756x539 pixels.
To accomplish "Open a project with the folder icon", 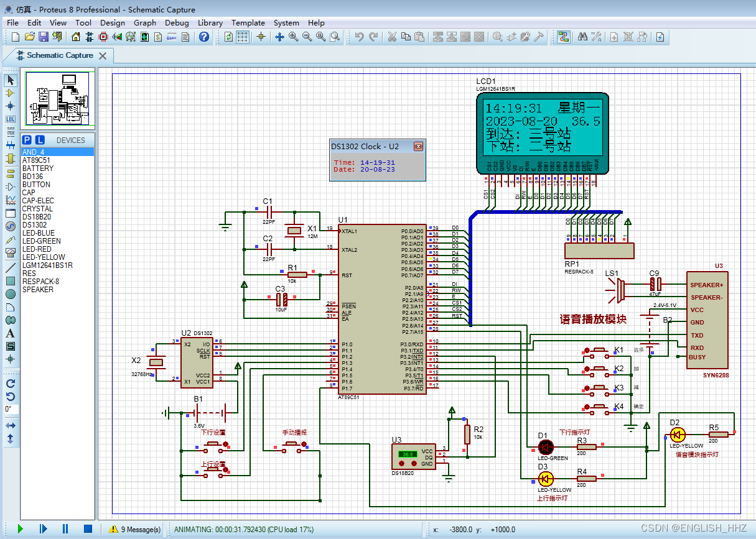I will 29,37.
